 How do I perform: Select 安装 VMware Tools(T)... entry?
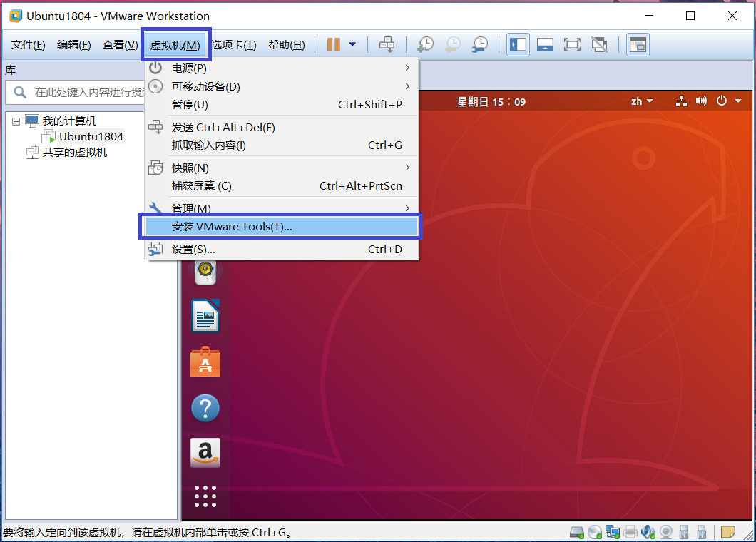[x=282, y=226]
